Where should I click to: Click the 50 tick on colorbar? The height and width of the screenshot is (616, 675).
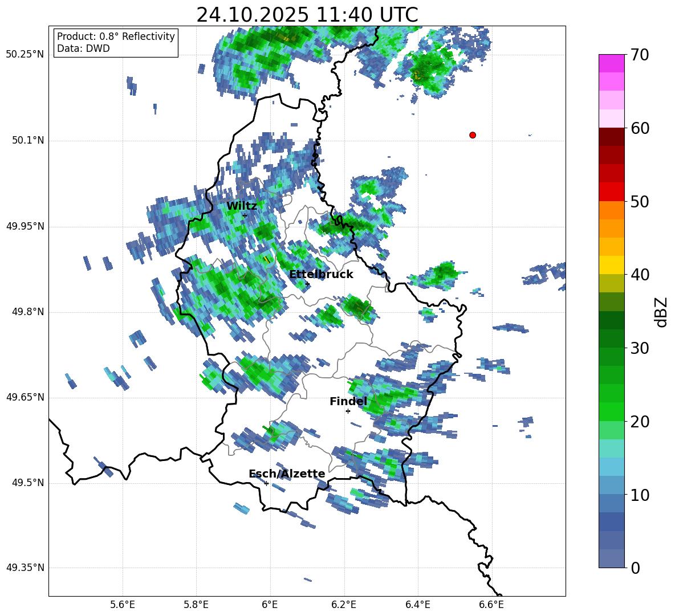click(640, 202)
